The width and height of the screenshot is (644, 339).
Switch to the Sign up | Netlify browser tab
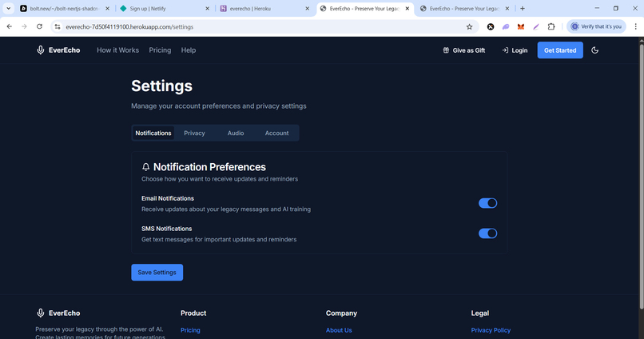coord(165,8)
